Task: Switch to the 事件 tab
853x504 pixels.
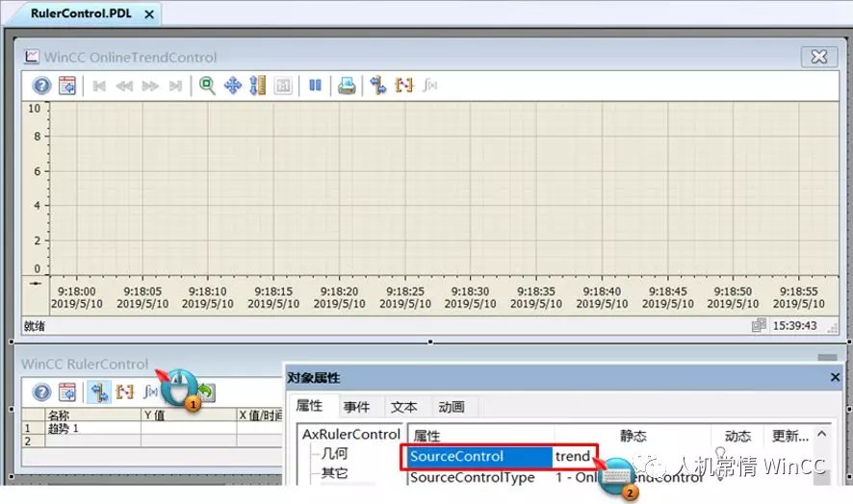Action: (x=356, y=407)
